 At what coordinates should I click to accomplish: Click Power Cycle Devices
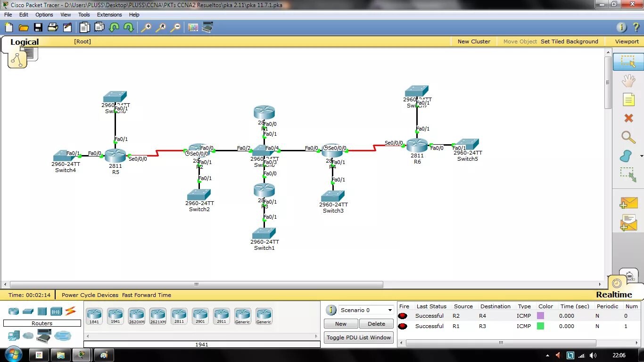tap(90, 295)
